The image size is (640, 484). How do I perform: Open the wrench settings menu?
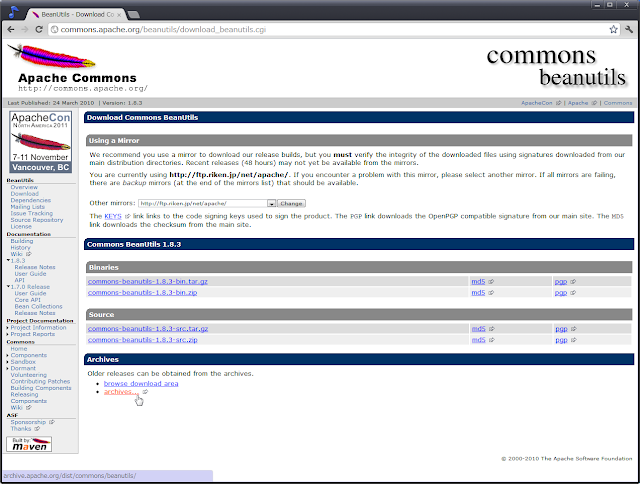coord(629,29)
